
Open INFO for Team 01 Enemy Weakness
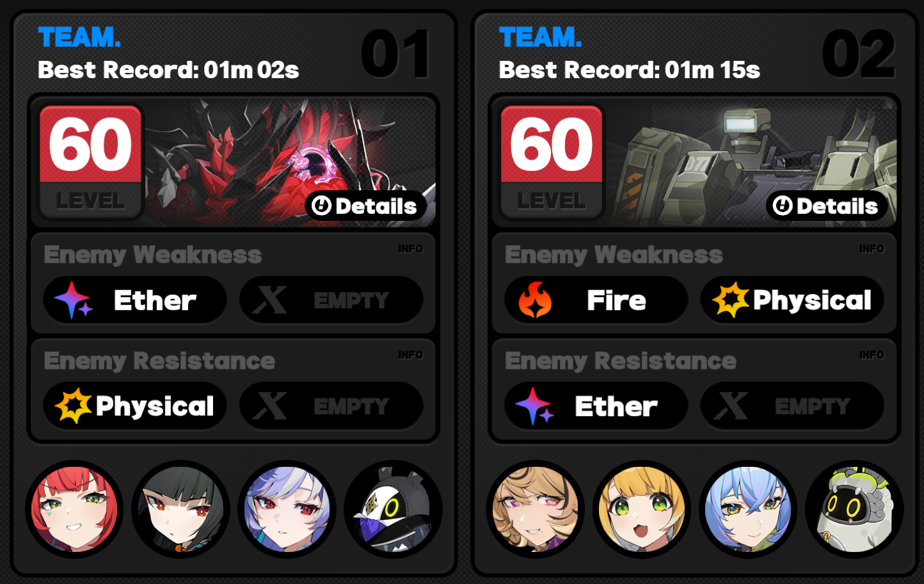410,248
